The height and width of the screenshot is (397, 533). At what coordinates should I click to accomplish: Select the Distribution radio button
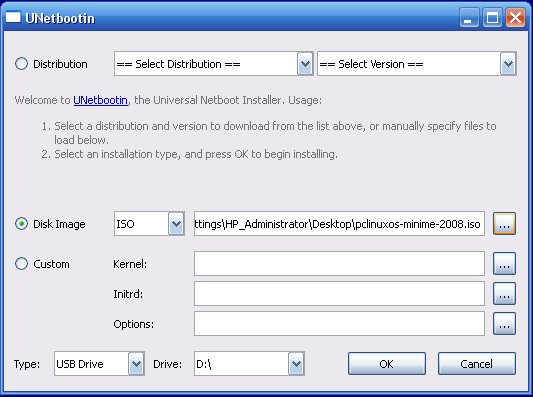click(x=21, y=64)
